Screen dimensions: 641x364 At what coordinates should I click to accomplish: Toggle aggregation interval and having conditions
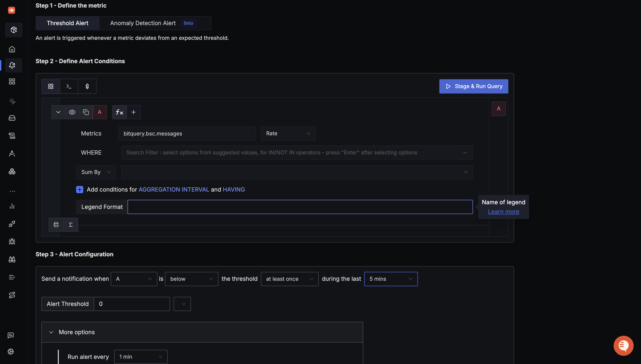tap(79, 190)
